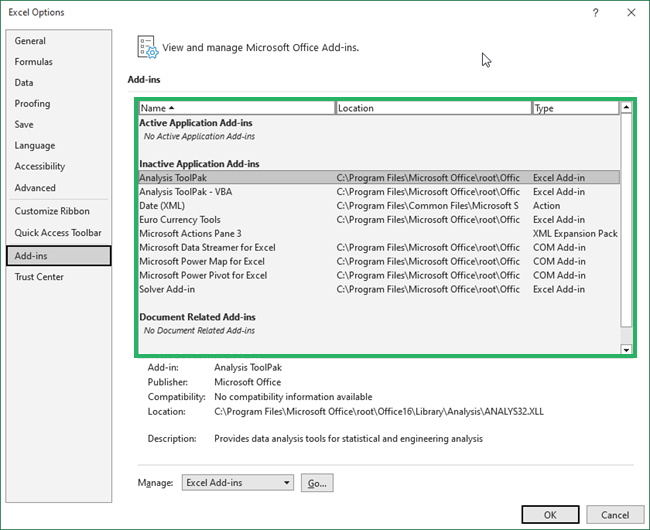Select Customize Ribbon in the sidebar
Screen dimensions: 650x530
(x=52, y=211)
